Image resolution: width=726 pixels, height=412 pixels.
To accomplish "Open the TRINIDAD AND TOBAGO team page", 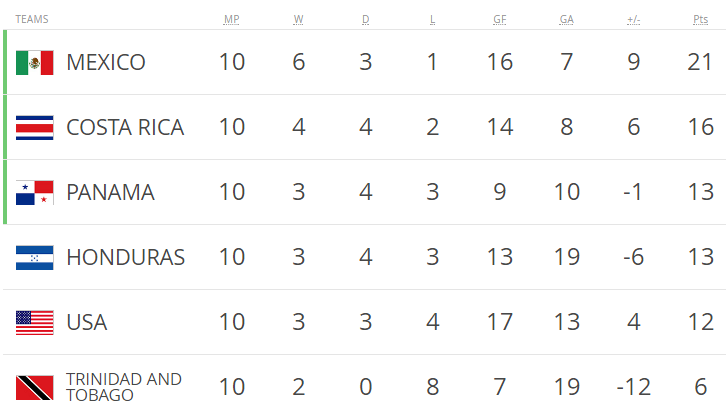I will point(123,387).
